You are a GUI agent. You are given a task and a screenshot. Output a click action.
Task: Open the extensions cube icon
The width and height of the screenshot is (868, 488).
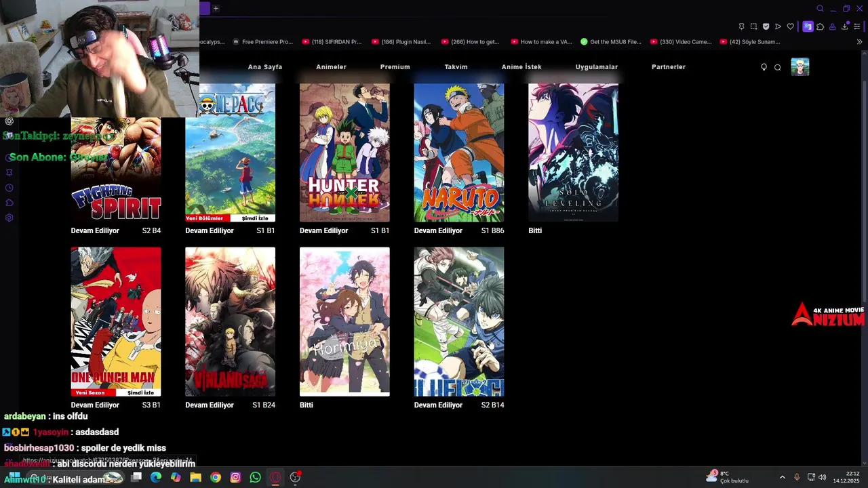(820, 26)
